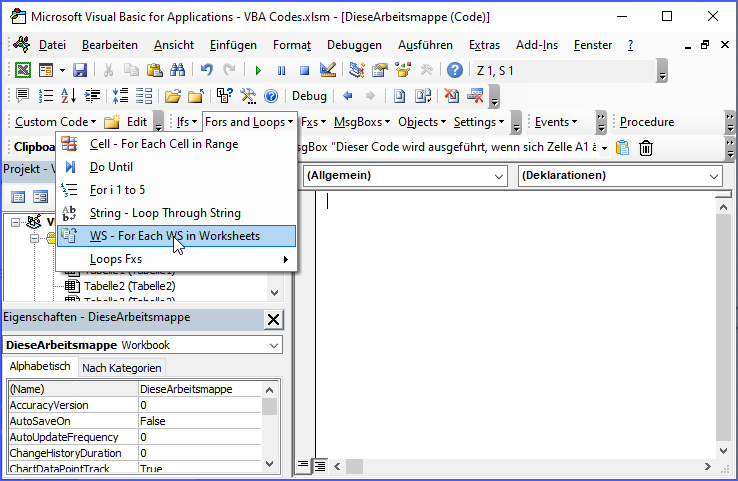This screenshot has height=481, width=738.
Task: Click the list properties/methods icon
Action: tap(46, 96)
